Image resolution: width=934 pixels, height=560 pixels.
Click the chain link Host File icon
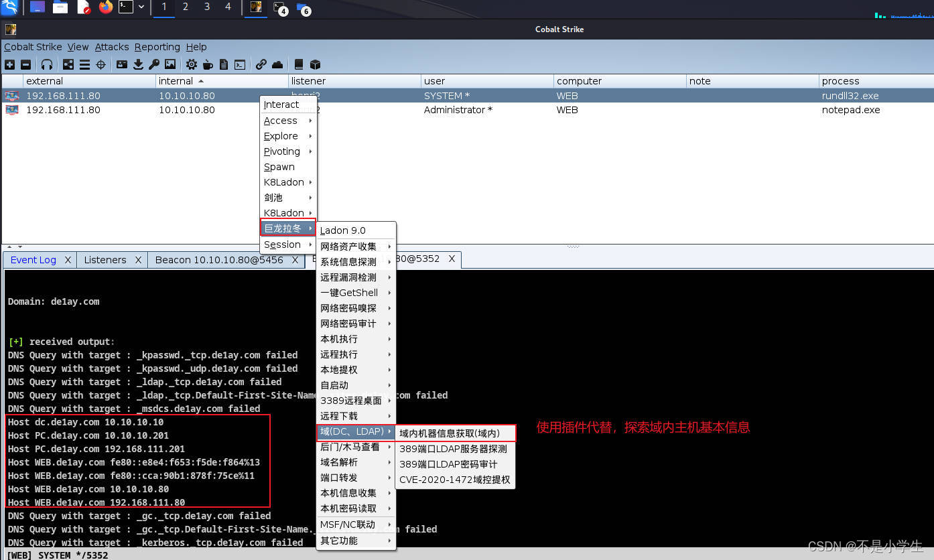(261, 64)
